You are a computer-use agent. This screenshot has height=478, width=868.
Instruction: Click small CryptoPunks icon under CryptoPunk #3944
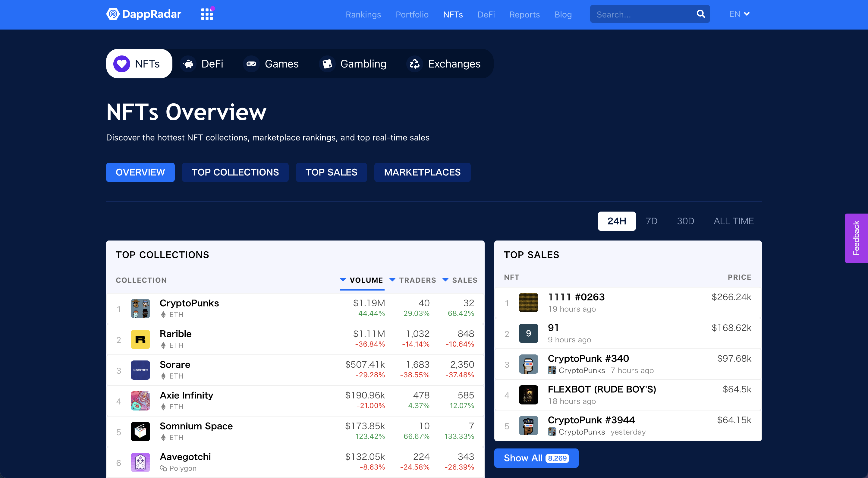click(552, 432)
